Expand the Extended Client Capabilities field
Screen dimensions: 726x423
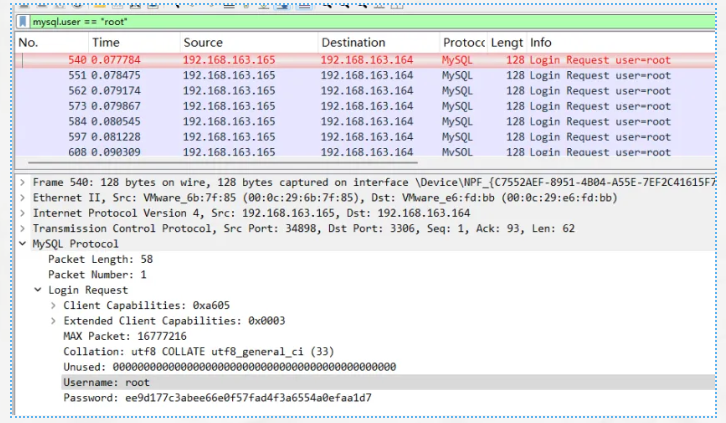coord(53,320)
